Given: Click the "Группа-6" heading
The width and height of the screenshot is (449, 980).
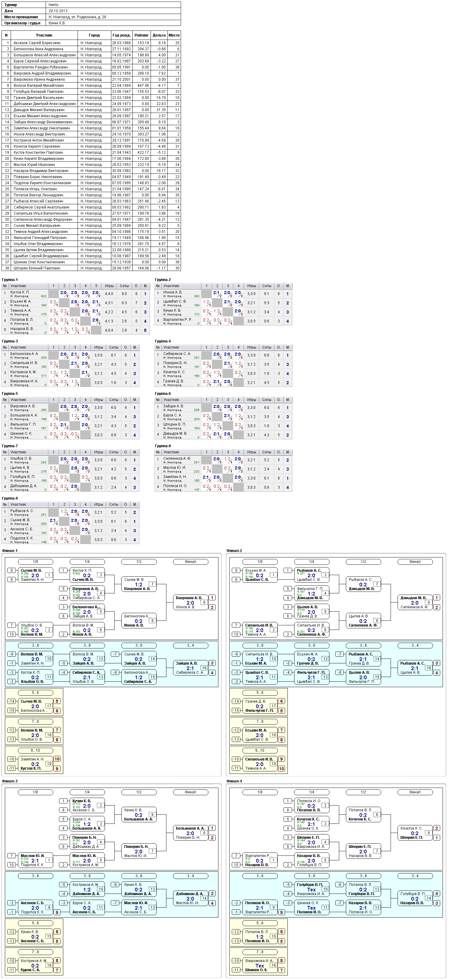Looking at the screenshot, I should (163, 394).
